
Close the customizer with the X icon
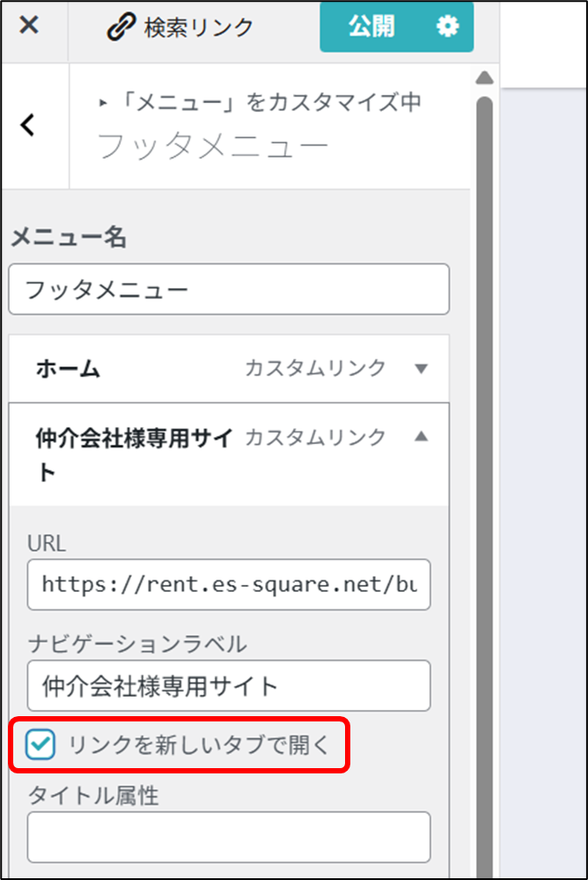pyautogui.click(x=29, y=26)
